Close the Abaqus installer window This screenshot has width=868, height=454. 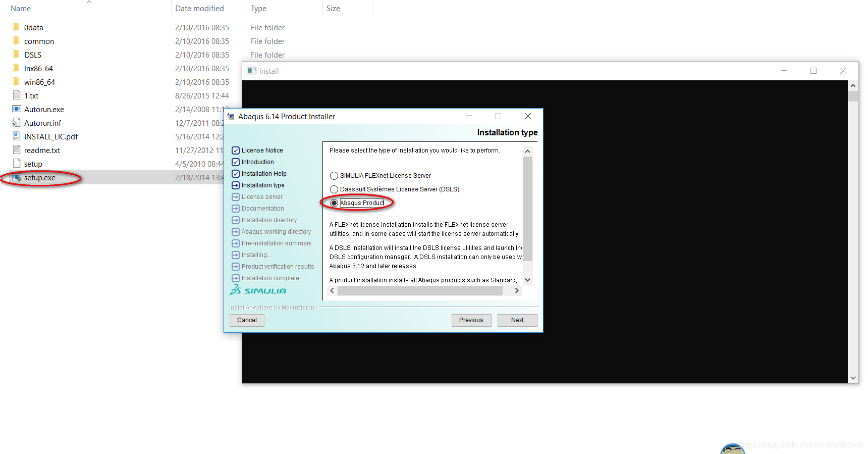pyautogui.click(x=528, y=116)
